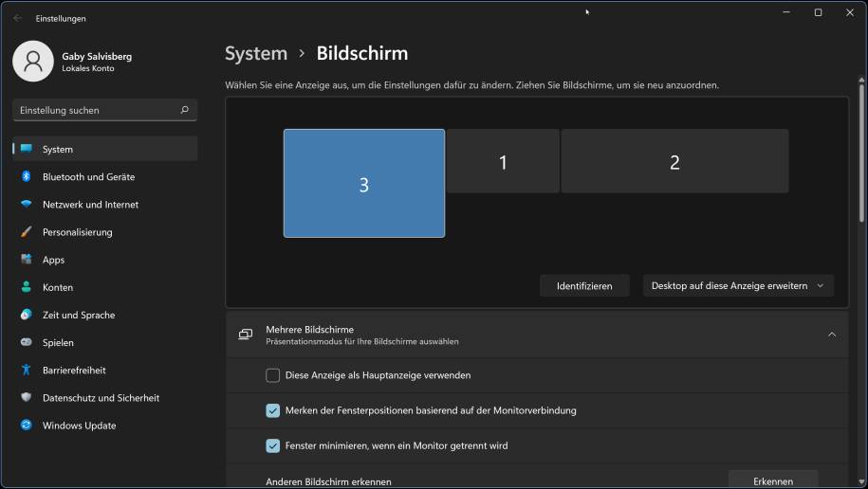Click the search magnifier icon
868x489 pixels.
click(184, 110)
